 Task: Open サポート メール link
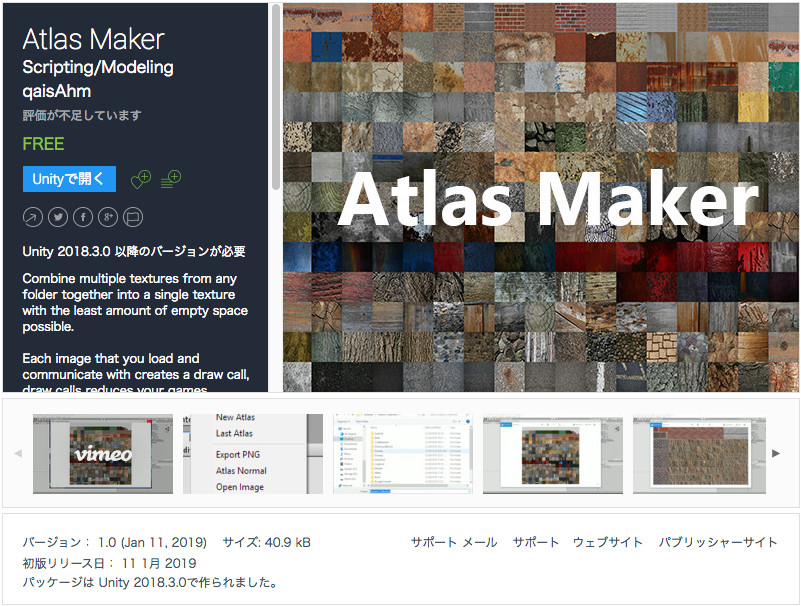point(454,542)
